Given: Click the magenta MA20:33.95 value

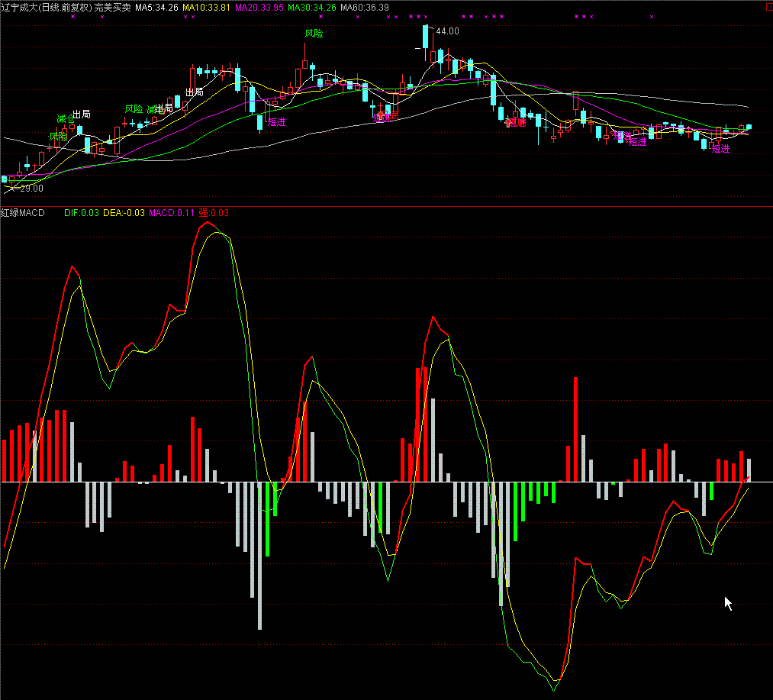Looking at the screenshot, I should (259, 8).
